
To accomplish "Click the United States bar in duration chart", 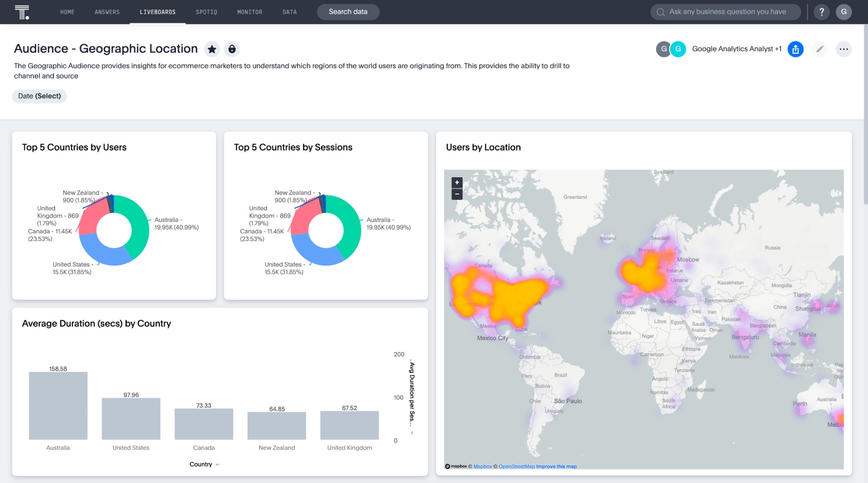I will (131, 419).
